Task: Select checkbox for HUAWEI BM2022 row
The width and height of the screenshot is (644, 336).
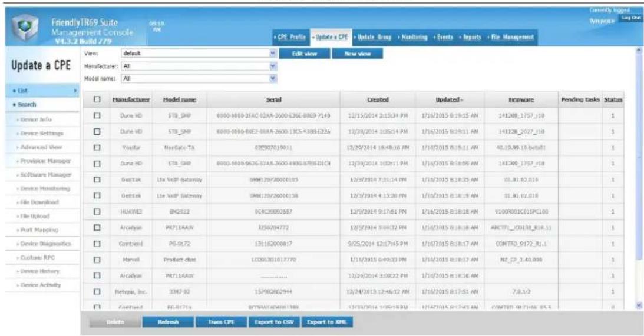Action: [97, 212]
